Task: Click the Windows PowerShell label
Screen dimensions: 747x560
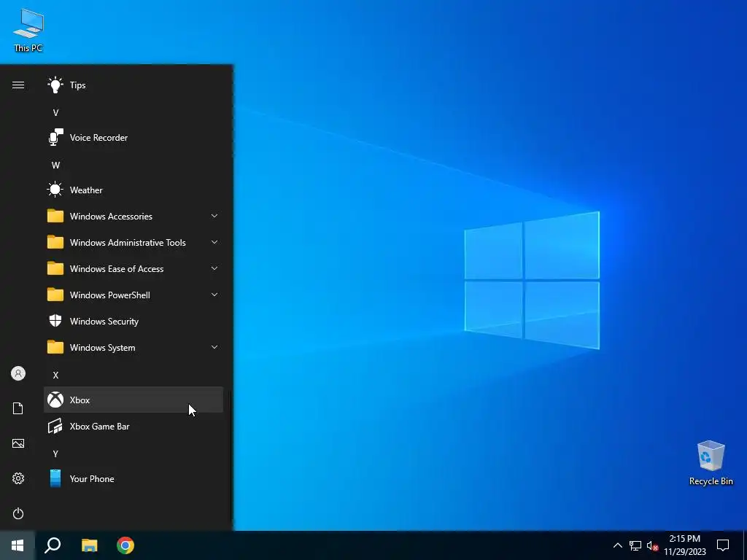Action: 110,295
